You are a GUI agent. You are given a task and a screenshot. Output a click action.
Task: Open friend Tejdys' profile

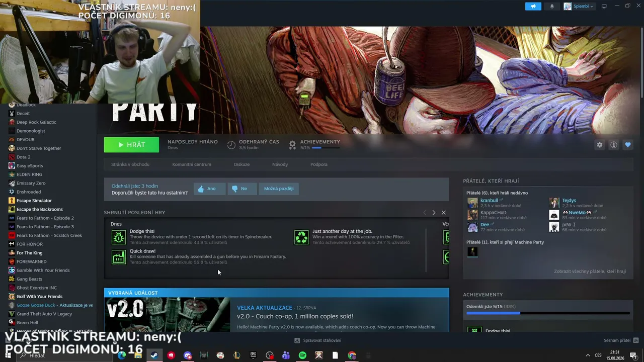click(x=569, y=201)
